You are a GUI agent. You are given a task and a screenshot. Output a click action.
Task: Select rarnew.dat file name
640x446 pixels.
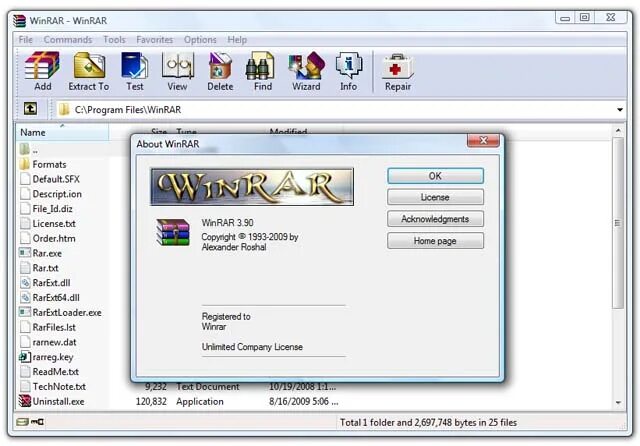[x=55, y=342]
